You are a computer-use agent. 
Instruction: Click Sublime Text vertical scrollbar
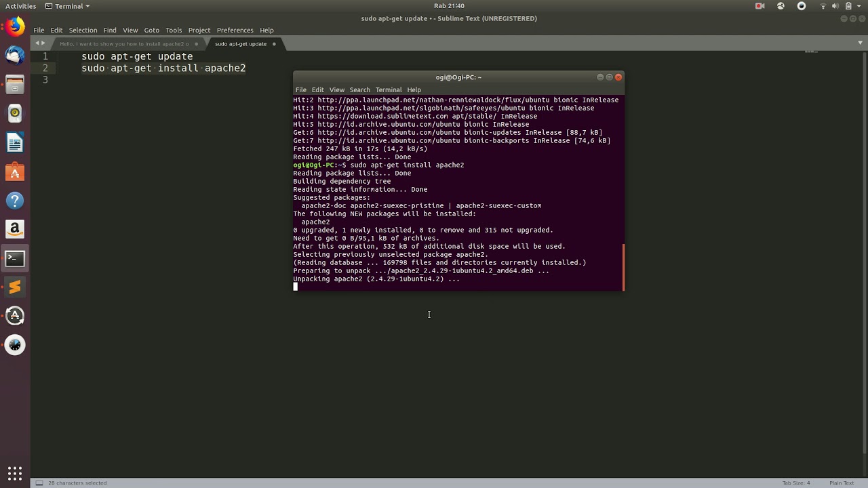pyautogui.click(x=864, y=254)
